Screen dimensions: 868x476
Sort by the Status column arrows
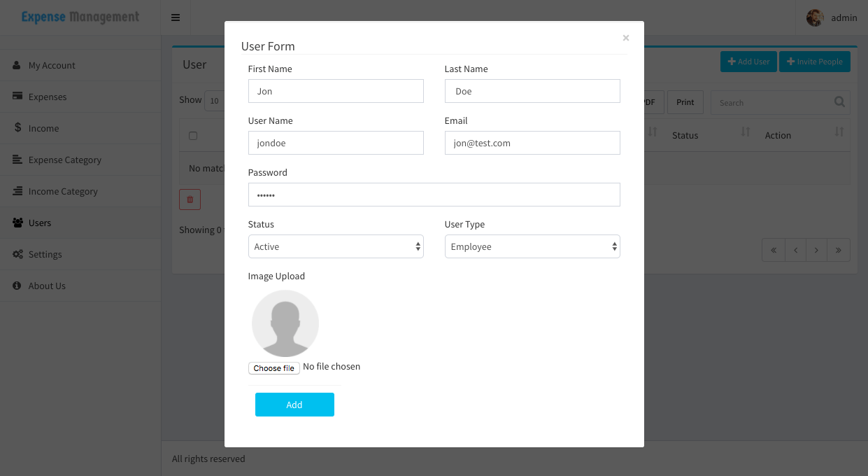click(x=746, y=132)
